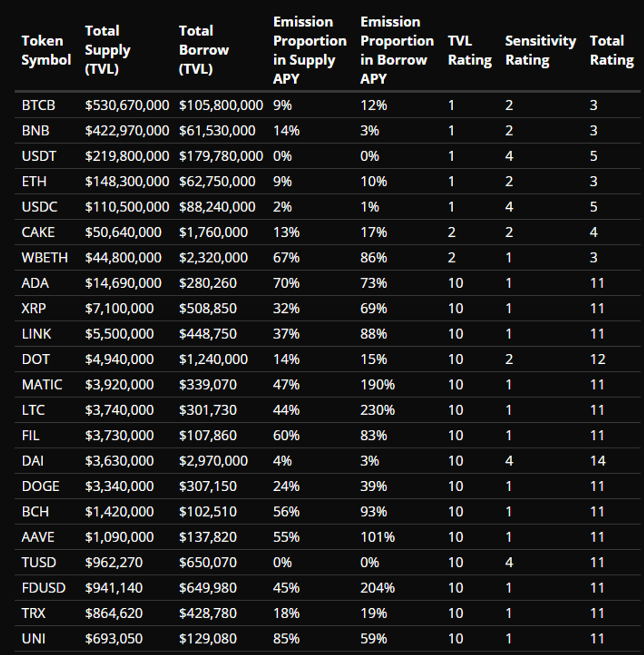
Task: Click the Total Rating column header
Action: (x=611, y=50)
